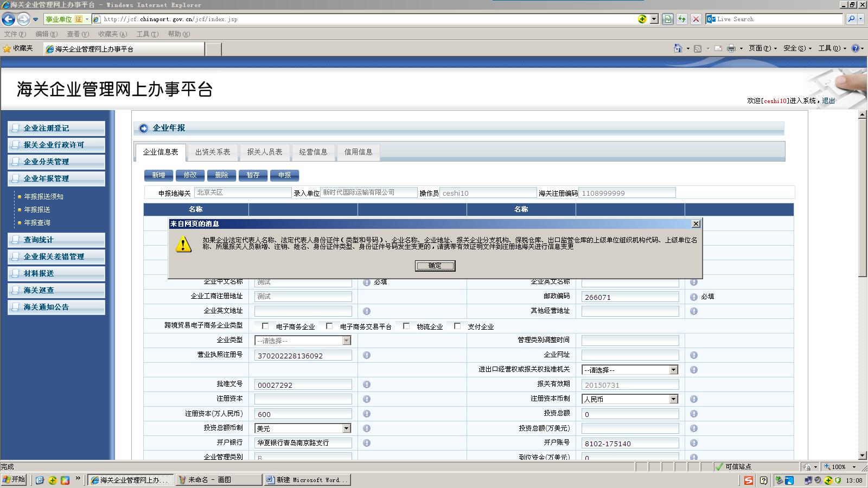Enable the 支付企业 checkbox

click(x=457, y=326)
